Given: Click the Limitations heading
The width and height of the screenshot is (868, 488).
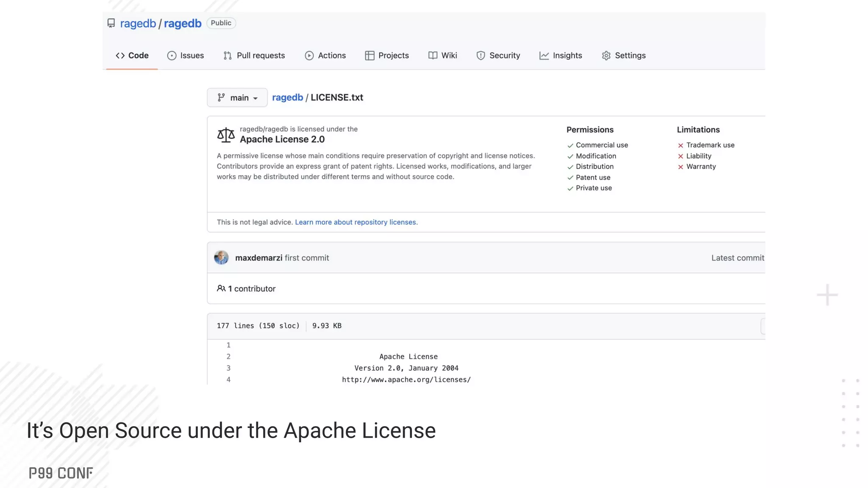Looking at the screenshot, I should (698, 130).
